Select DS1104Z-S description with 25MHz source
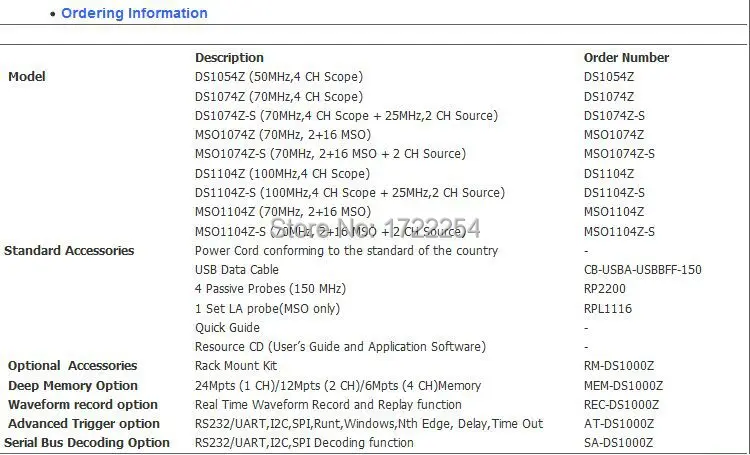Image resolution: width=750 pixels, height=455 pixels. pos(350,193)
